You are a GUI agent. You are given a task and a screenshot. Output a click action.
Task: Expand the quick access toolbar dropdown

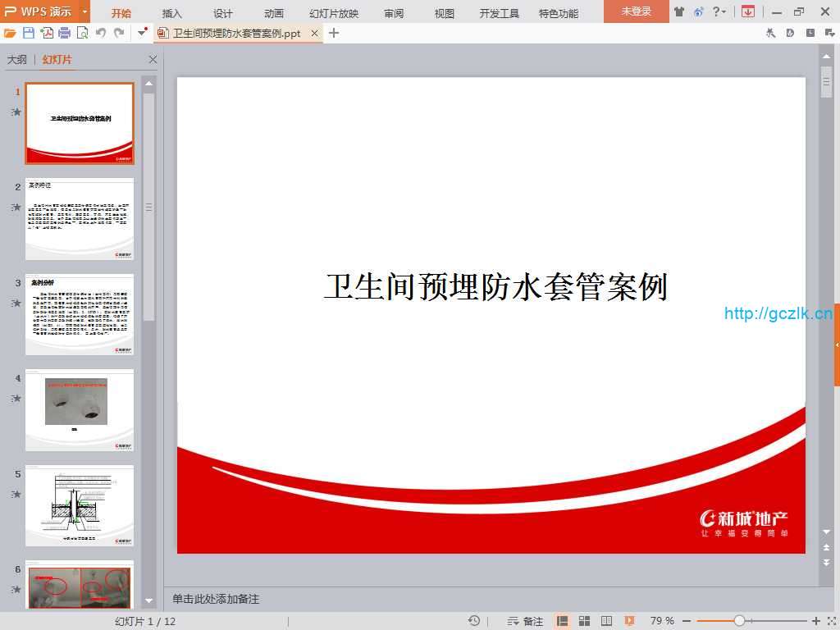tap(141, 33)
